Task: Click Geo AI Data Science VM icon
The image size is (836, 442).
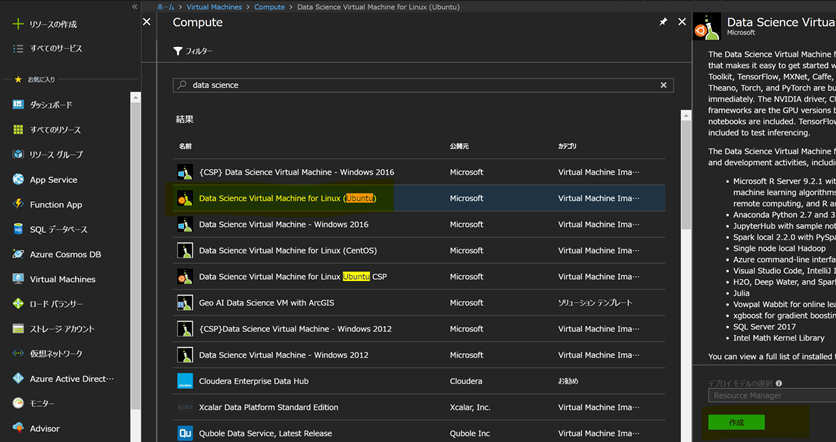Action: coord(185,302)
